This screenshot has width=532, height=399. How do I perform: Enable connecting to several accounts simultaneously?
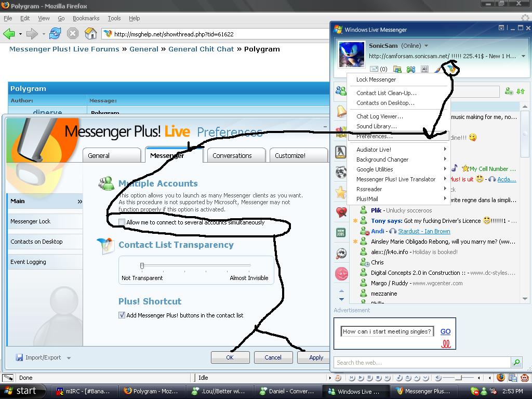122,222
